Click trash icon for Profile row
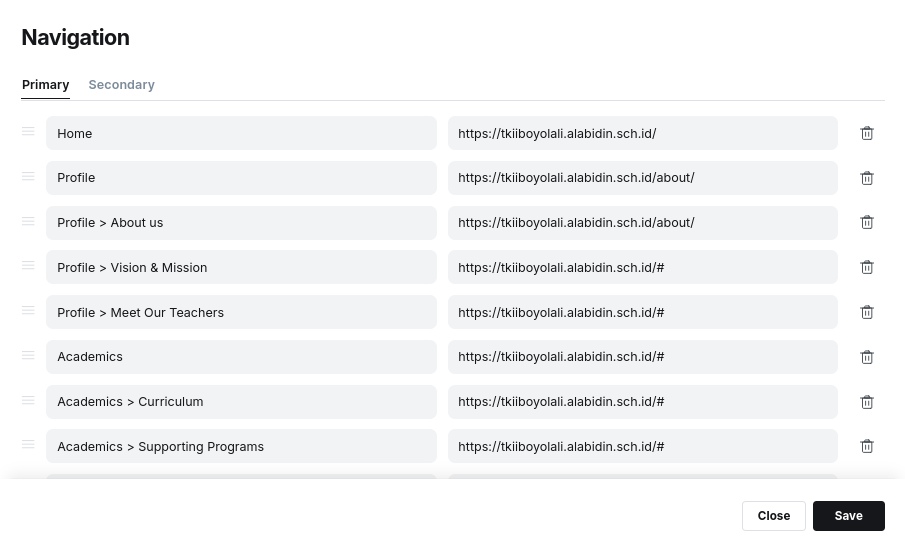This screenshot has height=549, width=905. (867, 178)
